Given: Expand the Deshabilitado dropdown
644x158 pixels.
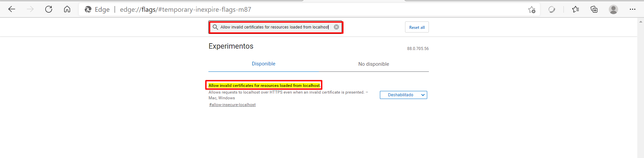Looking at the screenshot, I should (403, 95).
